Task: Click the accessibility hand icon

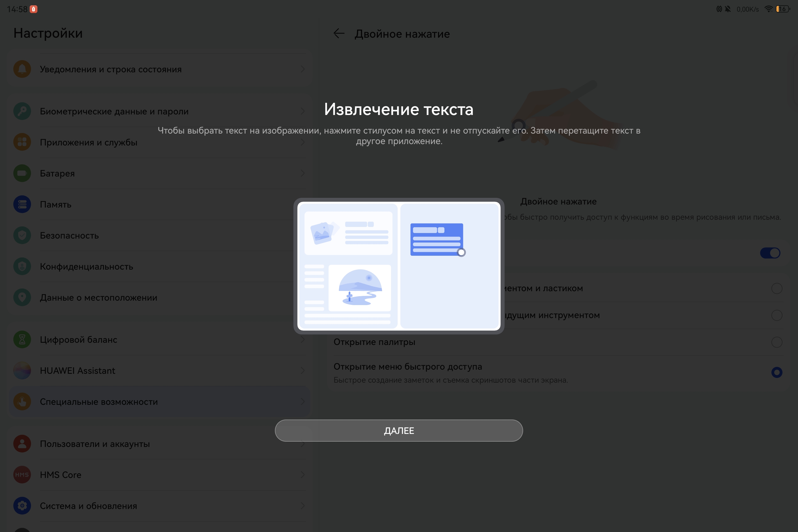Action: click(x=22, y=402)
